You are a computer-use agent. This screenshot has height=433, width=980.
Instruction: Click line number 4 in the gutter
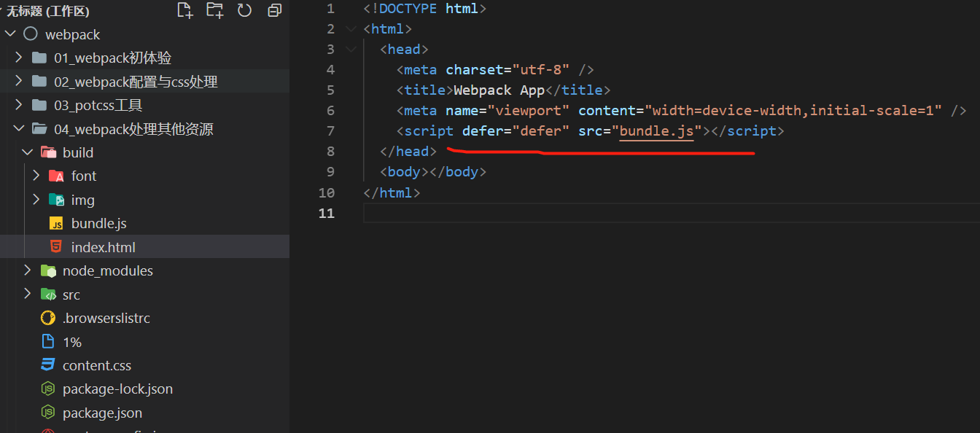(x=330, y=70)
